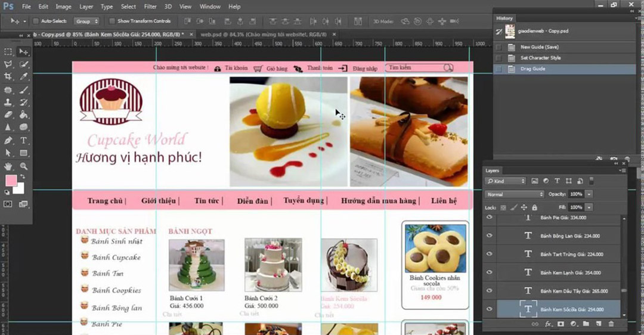Swap foreground and background colors
This screenshot has width=644, height=335.
[x=23, y=176]
